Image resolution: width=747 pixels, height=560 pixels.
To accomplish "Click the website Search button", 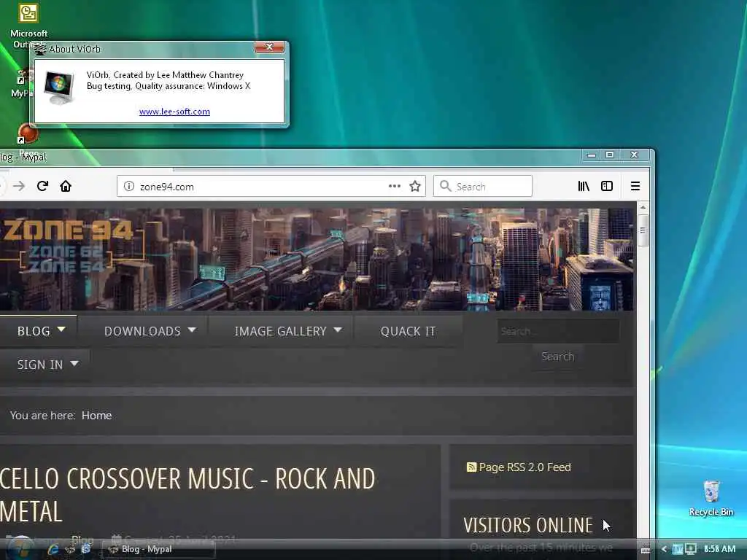I will 558,357.
